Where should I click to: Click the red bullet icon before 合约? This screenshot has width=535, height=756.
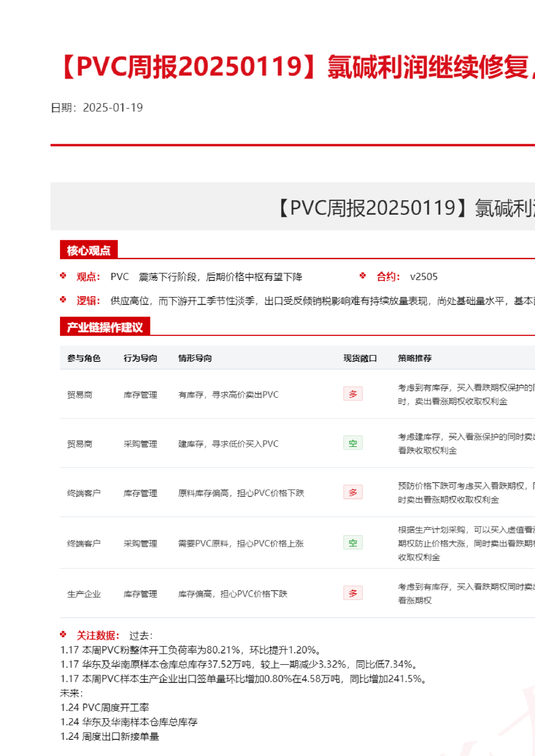pyautogui.click(x=363, y=276)
